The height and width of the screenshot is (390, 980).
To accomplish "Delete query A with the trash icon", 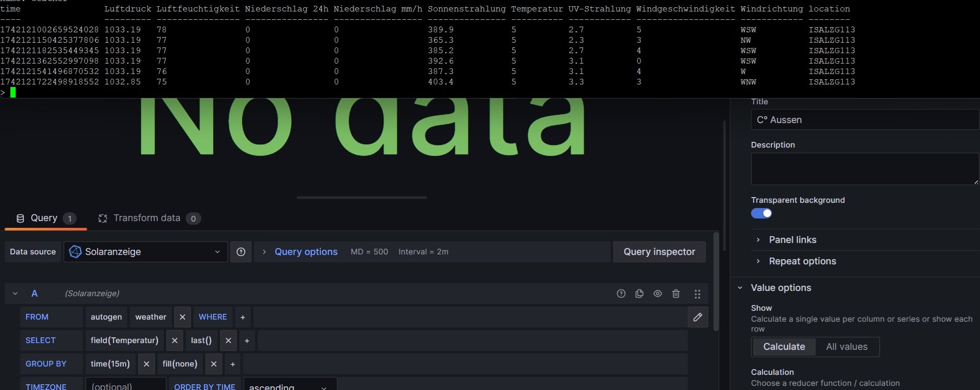I will tap(676, 294).
